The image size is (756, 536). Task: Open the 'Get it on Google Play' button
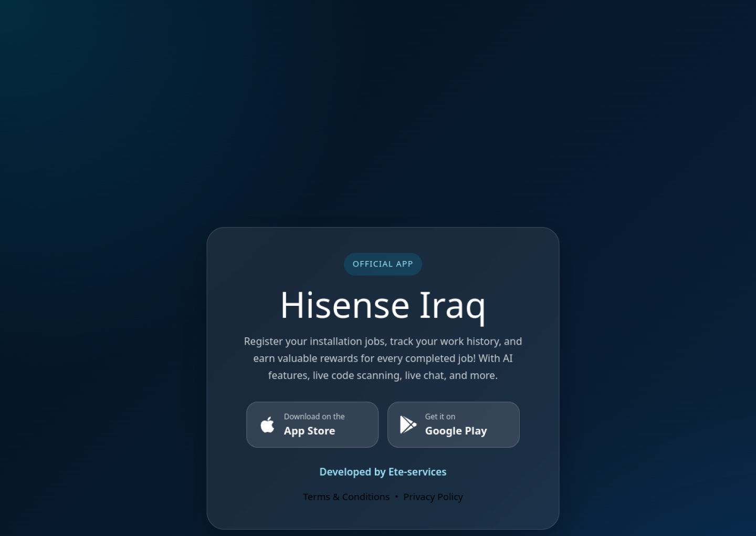click(x=454, y=425)
